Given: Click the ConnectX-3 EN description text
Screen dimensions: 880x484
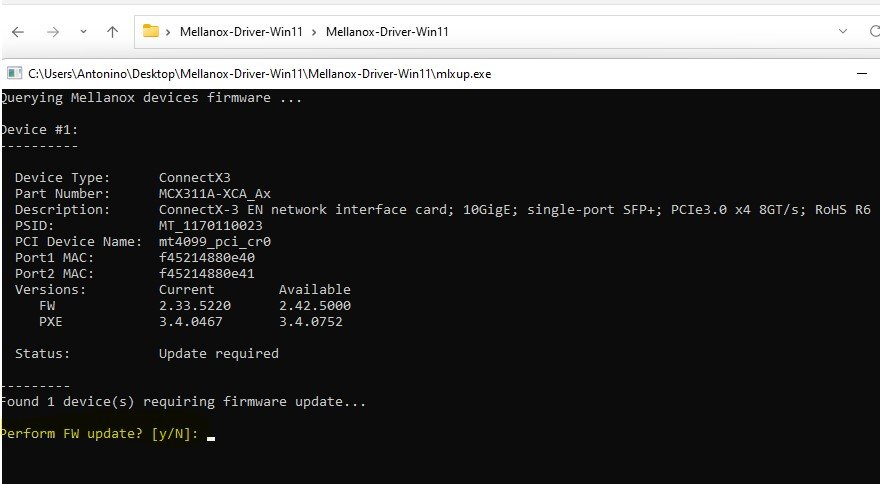Looking at the screenshot, I should click(x=514, y=210).
